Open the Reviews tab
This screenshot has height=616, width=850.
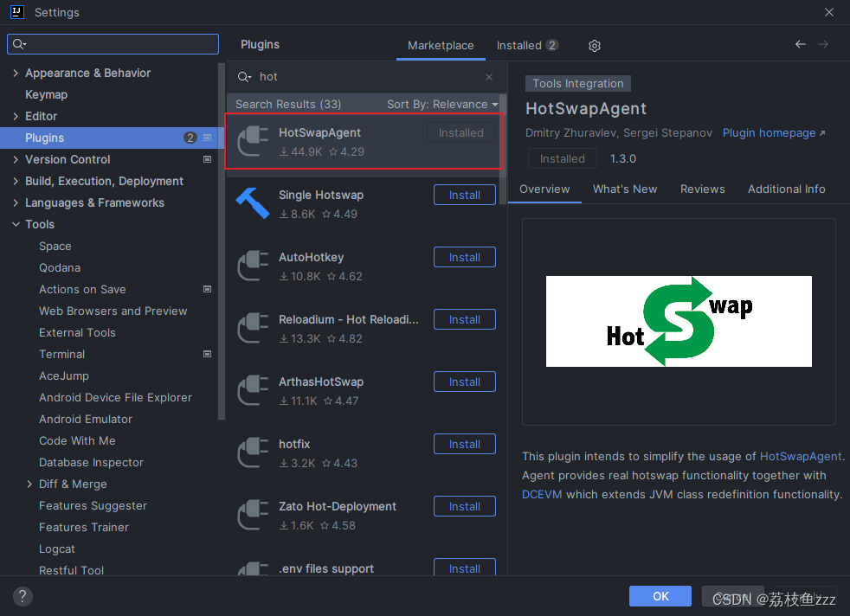pos(702,189)
